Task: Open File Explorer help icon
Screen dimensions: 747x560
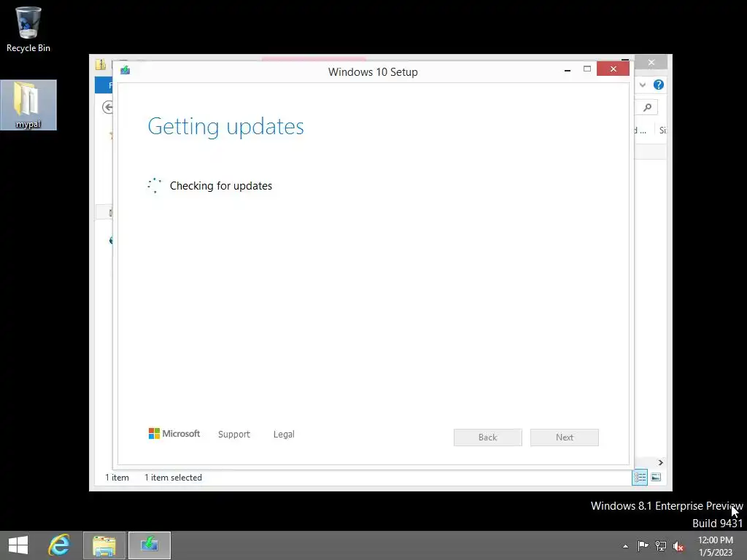Action: coord(659,85)
